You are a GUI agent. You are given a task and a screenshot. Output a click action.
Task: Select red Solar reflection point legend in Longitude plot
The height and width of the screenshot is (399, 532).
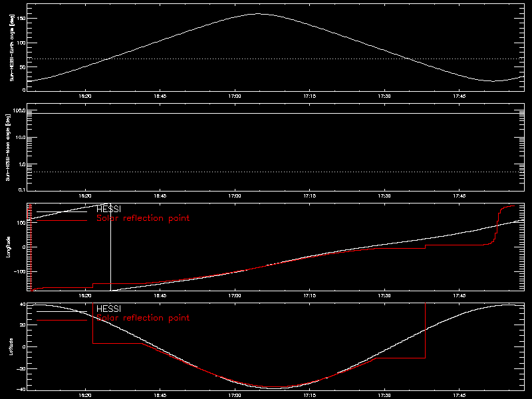tap(143, 218)
